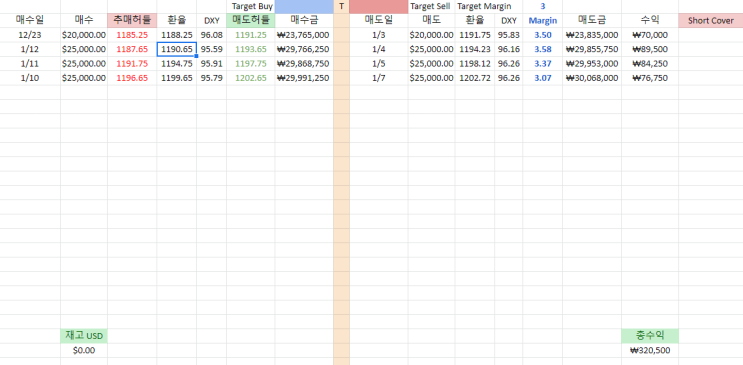This screenshot has height=365, width=743.
Task: Click the 매도일 header cell
Action: [379, 20]
